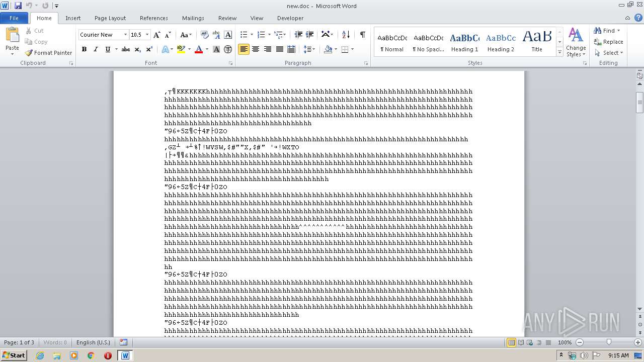This screenshot has width=644, height=362.
Task: Click the zoom slider handle
Action: [609, 342]
